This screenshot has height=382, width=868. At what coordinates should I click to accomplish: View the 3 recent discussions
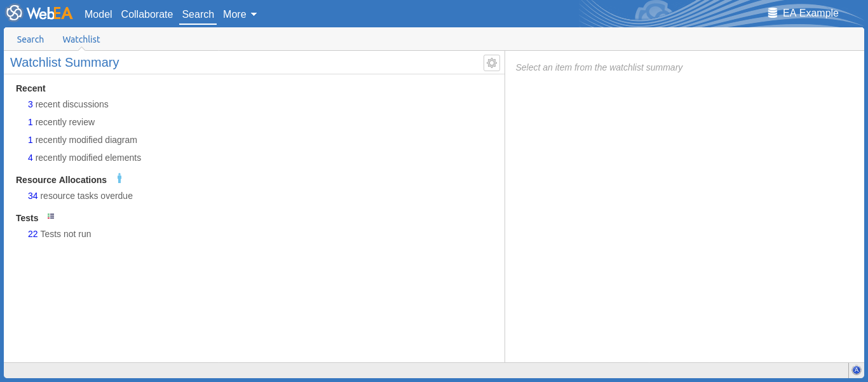[68, 104]
